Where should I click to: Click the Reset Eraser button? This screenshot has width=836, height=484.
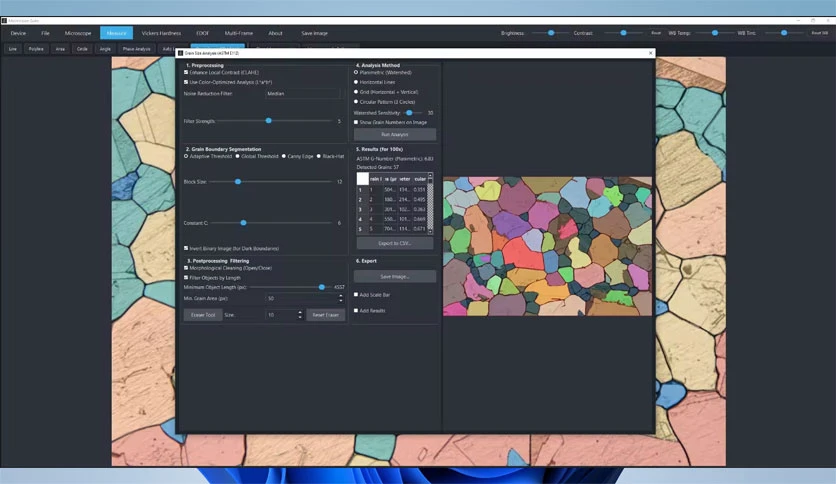point(325,315)
